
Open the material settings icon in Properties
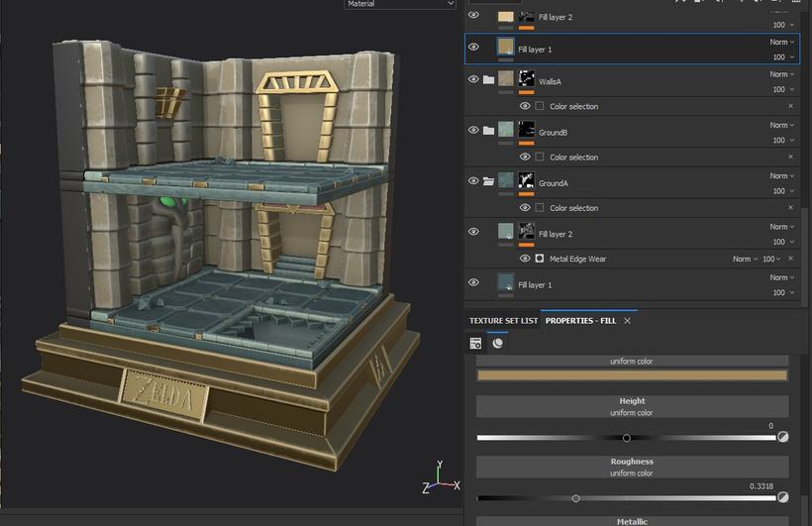coord(497,343)
